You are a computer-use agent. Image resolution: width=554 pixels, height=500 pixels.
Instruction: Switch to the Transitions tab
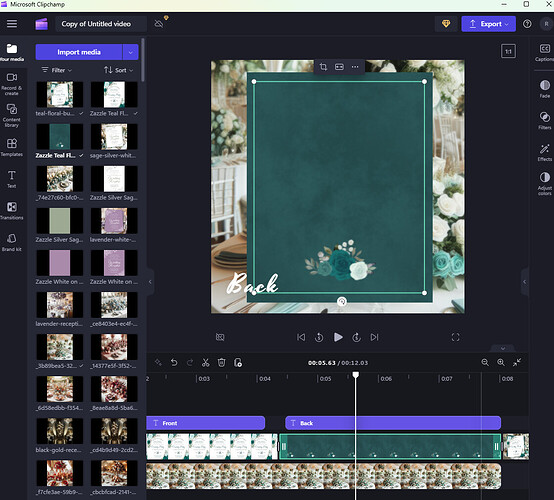click(12, 211)
